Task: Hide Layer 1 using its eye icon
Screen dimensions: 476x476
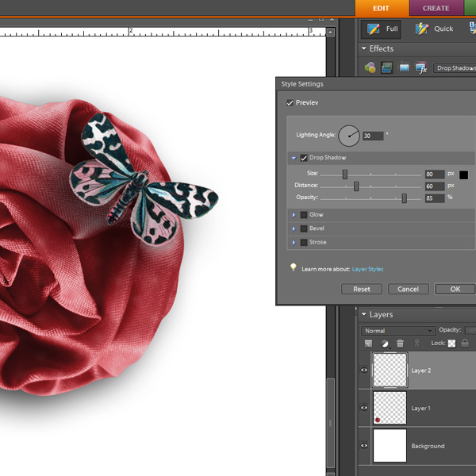Action: tap(365, 408)
